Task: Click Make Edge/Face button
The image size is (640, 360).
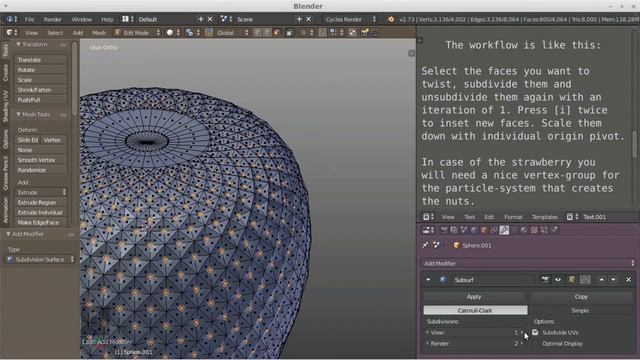Action: pyautogui.click(x=41, y=222)
